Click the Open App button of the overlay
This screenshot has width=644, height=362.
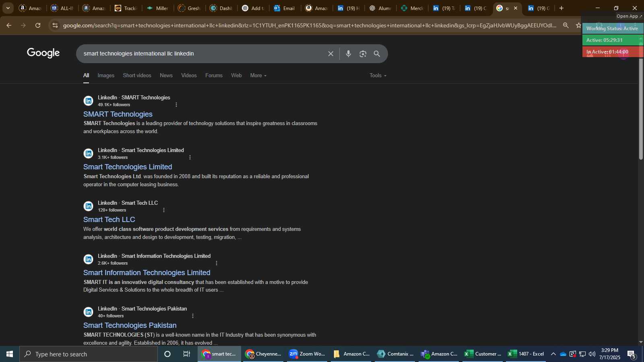coord(630,16)
